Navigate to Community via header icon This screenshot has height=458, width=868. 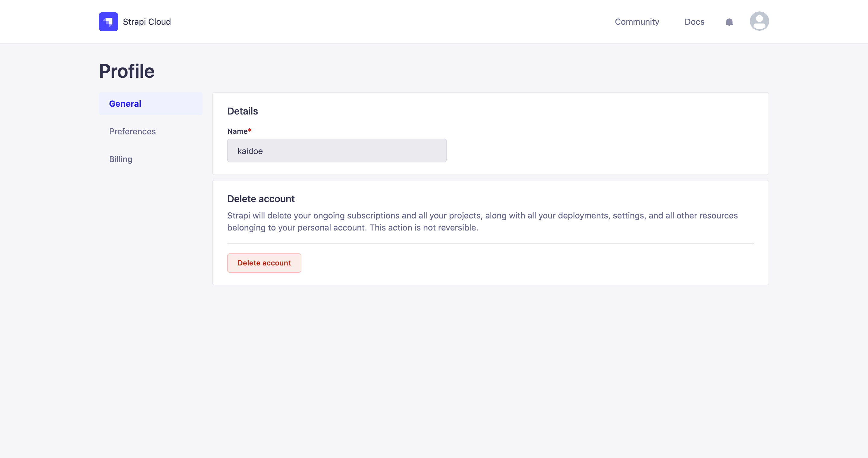click(637, 21)
